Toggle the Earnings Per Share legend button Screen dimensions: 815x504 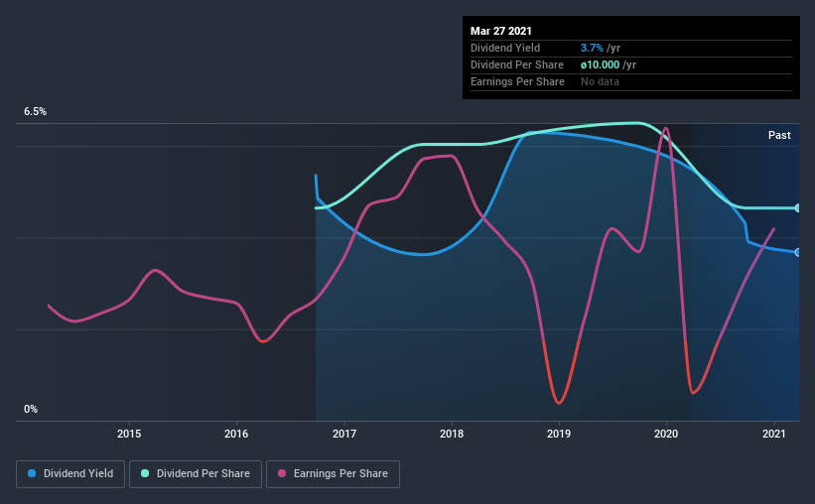(x=334, y=474)
